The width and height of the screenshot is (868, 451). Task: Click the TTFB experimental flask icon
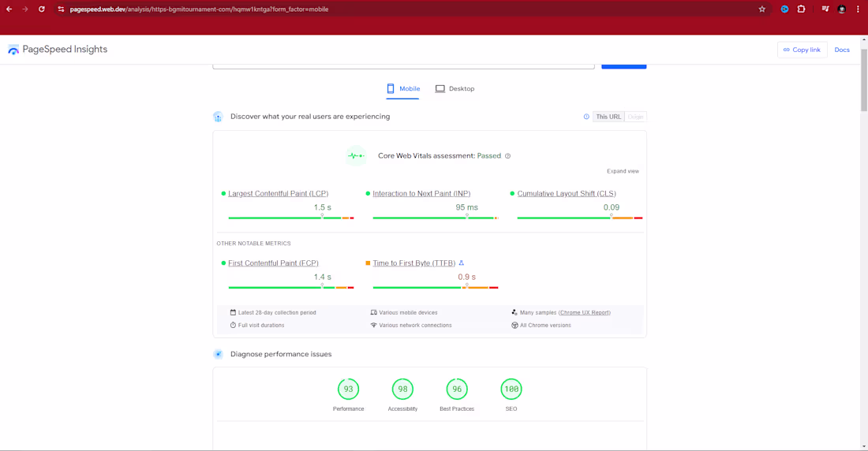tap(461, 263)
